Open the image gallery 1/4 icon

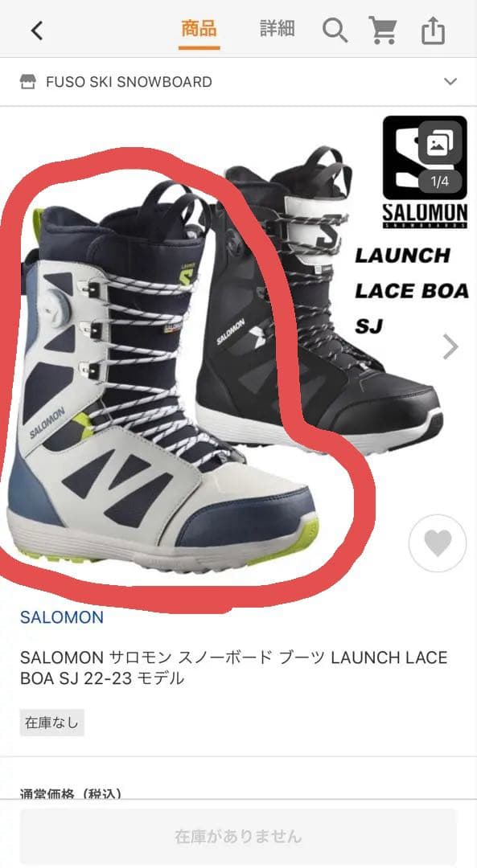pos(440,145)
